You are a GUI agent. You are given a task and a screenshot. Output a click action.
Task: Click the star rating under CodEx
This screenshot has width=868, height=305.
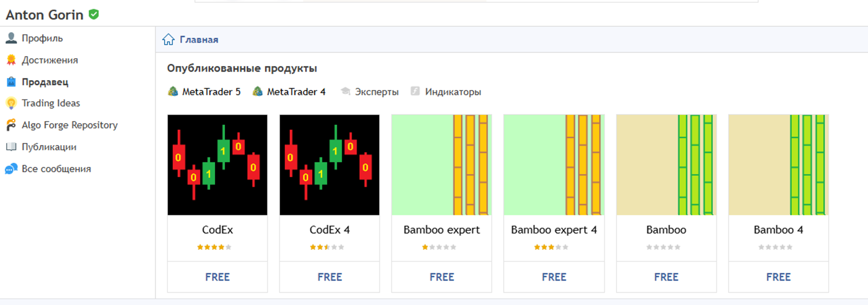click(214, 247)
